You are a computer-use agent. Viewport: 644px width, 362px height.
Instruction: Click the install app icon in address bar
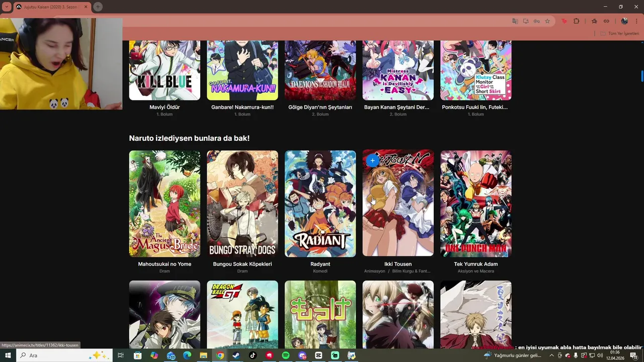[526, 21]
